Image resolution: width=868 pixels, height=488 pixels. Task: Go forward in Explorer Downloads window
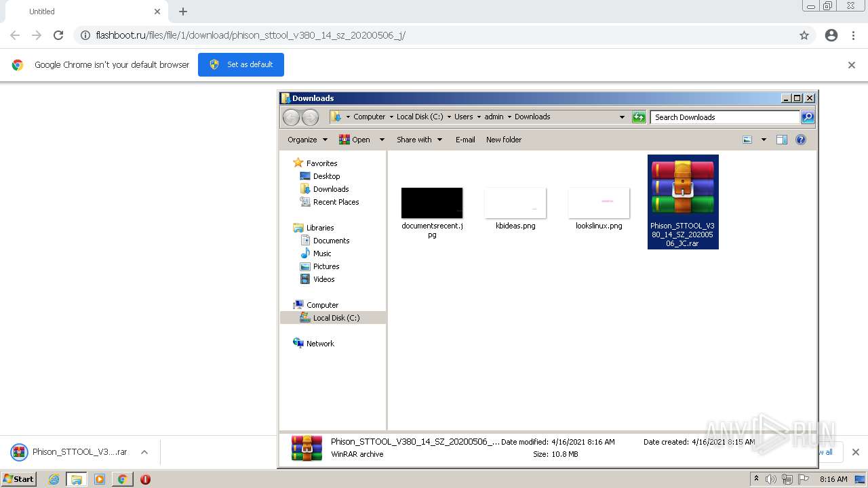310,117
